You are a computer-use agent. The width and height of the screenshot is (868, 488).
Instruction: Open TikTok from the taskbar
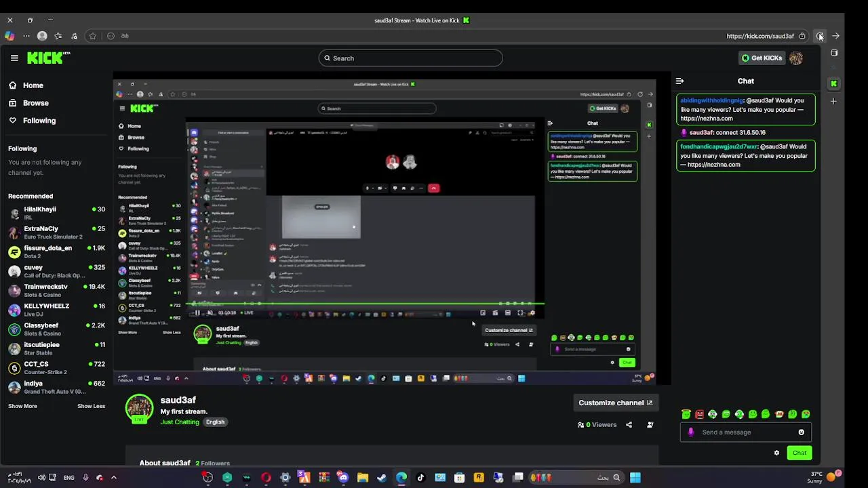pyautogui.click(x=420, y=477)
